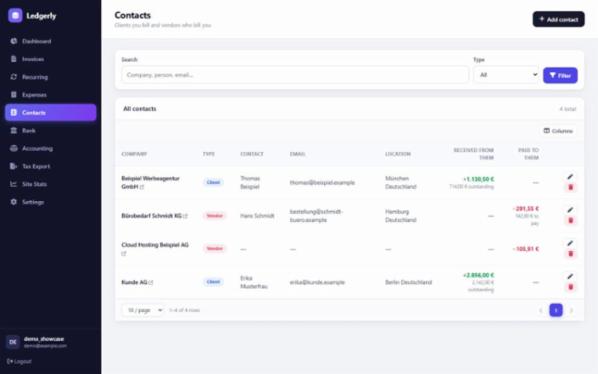
Task: Open external link beside Bürobedarf Schmidt KG
Action: point(185,216)
